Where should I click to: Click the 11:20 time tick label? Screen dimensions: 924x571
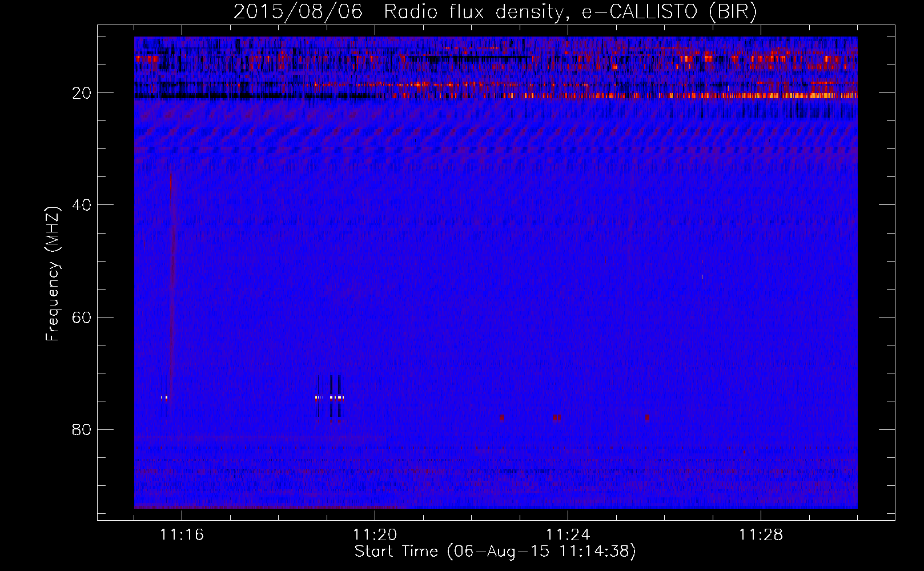(375, 534)
